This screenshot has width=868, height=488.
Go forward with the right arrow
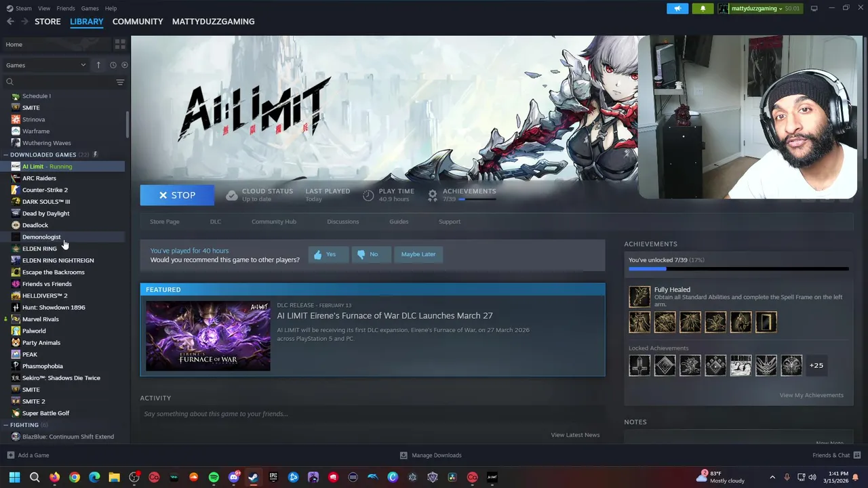point(24,22)
